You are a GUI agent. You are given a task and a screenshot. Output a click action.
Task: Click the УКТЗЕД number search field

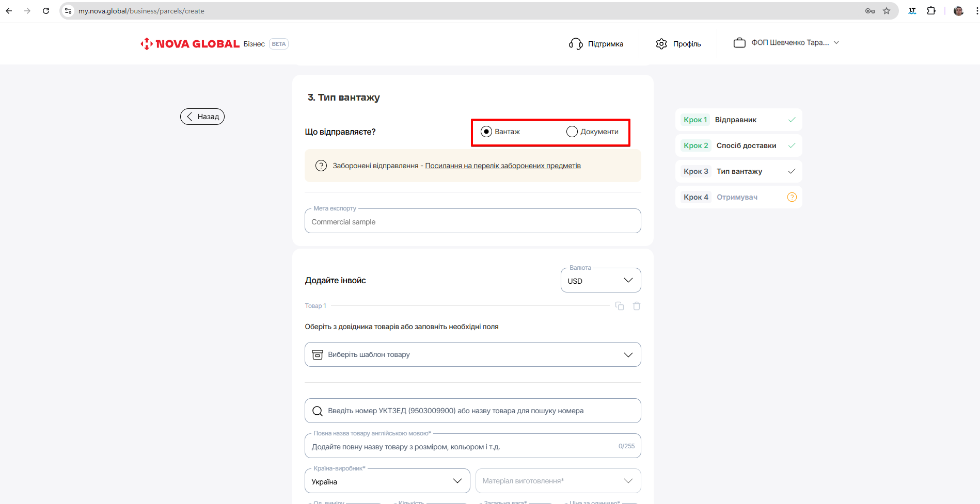click(x=472, y=411)
